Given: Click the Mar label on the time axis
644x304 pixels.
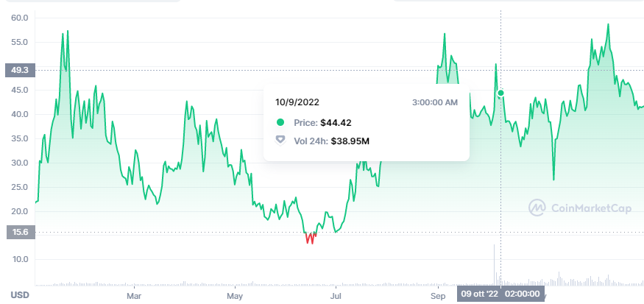Looking at the screenshot, I should [134, 296].
